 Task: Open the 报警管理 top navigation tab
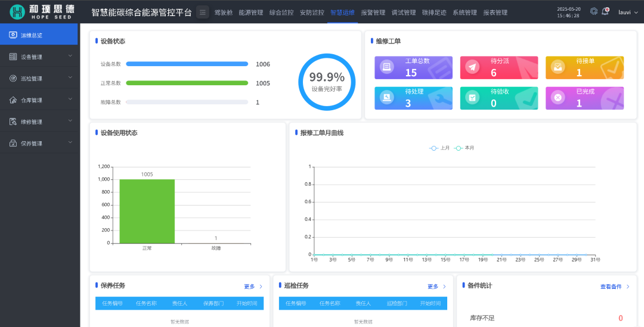373,13
